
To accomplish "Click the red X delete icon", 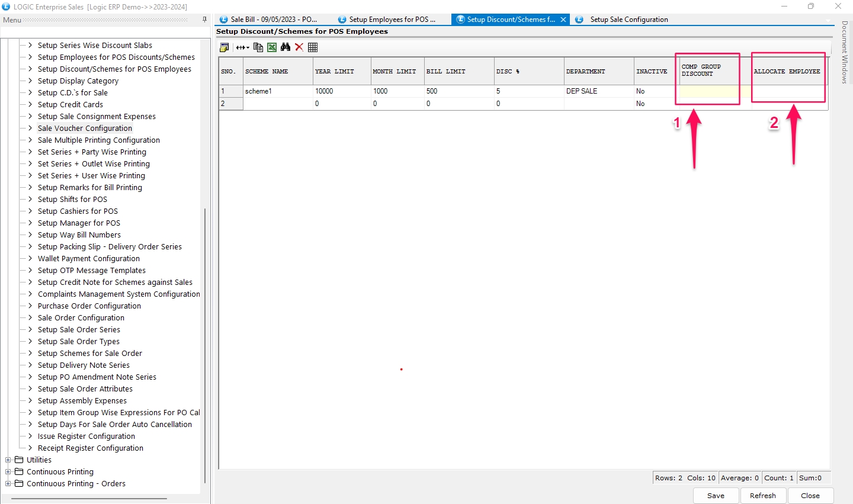I will point(299,47).
